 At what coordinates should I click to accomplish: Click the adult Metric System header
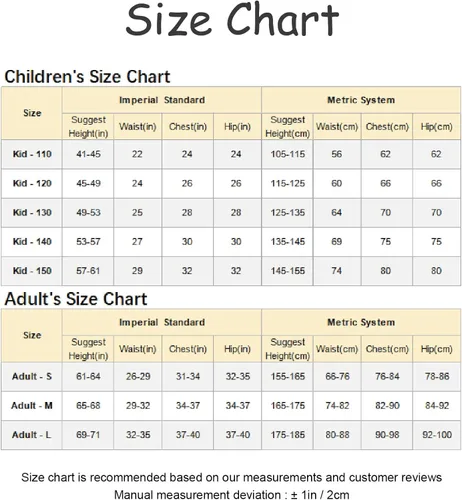361,322
